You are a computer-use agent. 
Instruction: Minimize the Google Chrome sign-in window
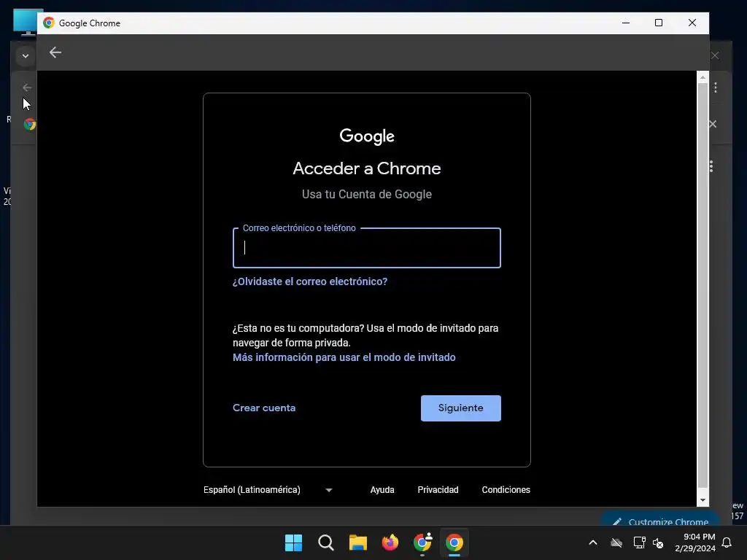point(626,23)
